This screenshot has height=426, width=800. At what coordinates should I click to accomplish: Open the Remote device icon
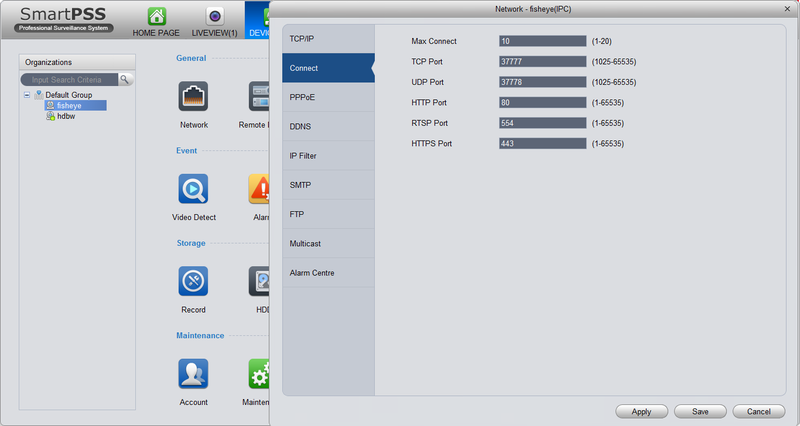click(x=259, y=96)
